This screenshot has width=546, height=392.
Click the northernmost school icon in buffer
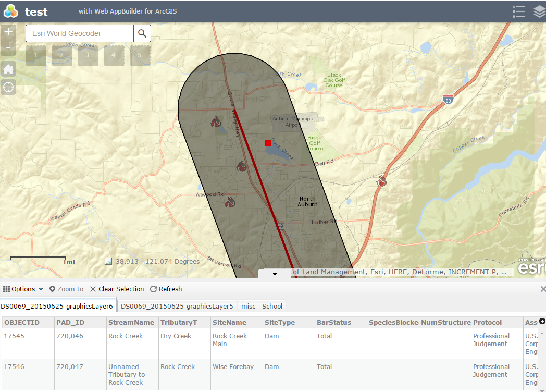coord(216,122)
